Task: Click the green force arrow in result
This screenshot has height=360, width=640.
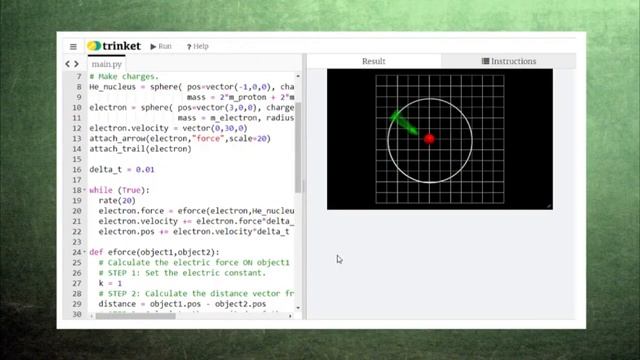Action: tap(403, 122)
